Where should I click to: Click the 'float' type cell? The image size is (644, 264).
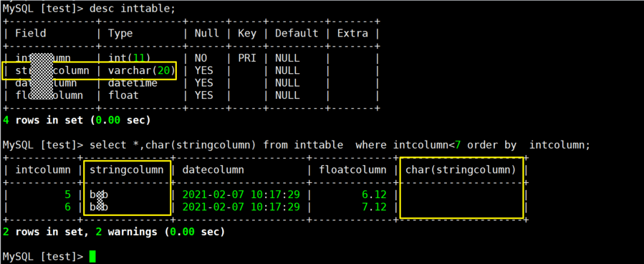(123, 95)
